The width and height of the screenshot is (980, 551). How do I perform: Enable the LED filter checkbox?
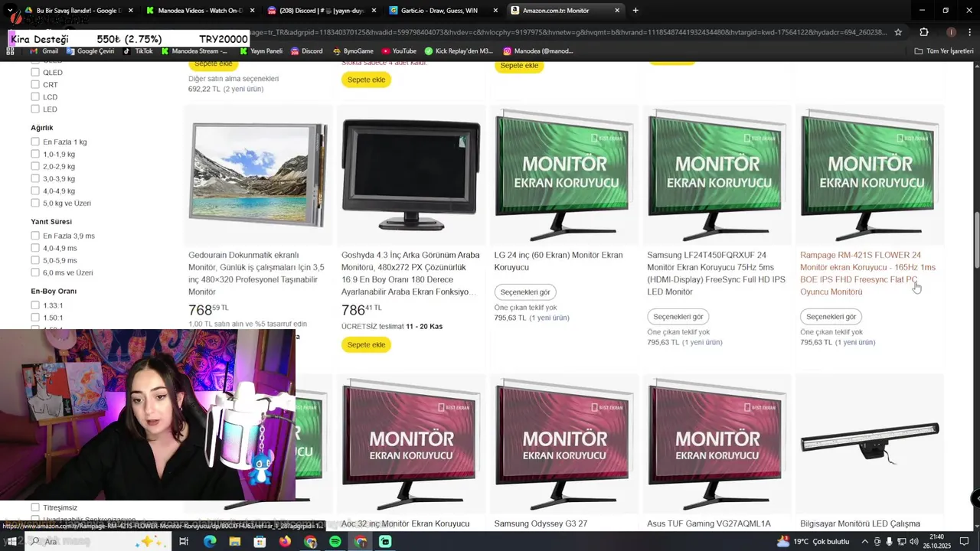(35, 109)
